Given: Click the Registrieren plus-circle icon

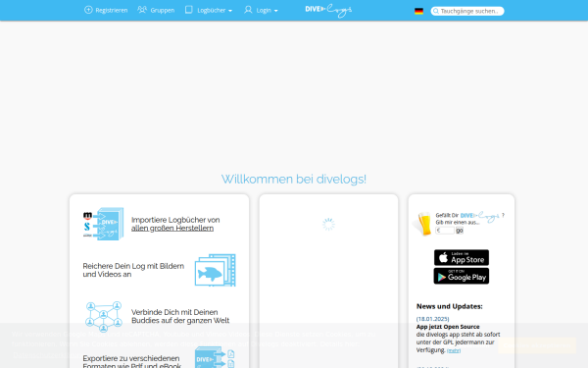Looking at the screenshot, I should click(88, 10).
